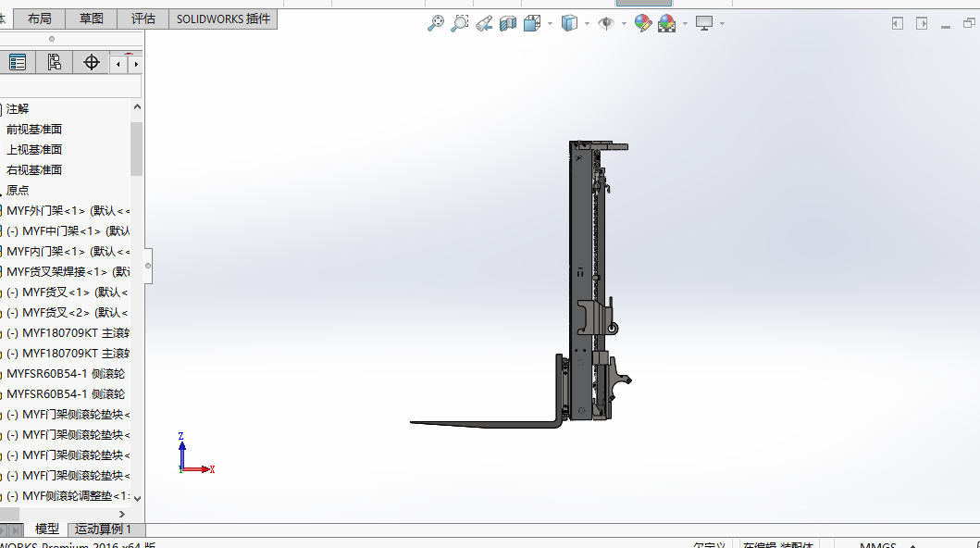Switch to the 草图 ribbon tab
980x548 pixels.
point(92,19)
